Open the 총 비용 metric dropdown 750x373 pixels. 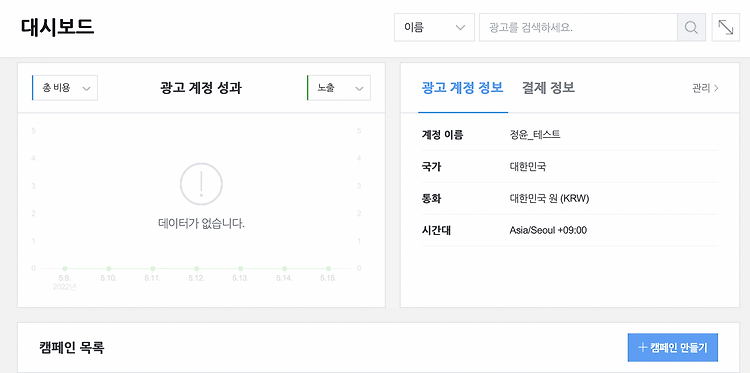point(65,88)
